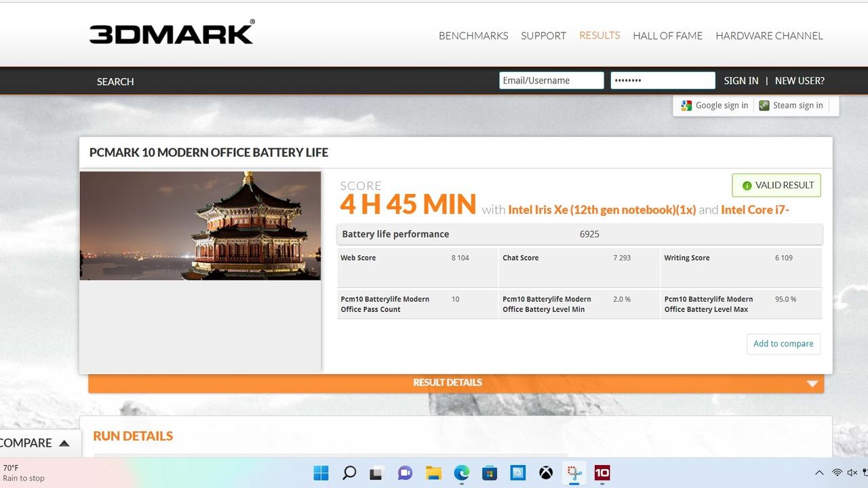Go to the Support page
Screen dimensions: 868x488
(543, 36)
